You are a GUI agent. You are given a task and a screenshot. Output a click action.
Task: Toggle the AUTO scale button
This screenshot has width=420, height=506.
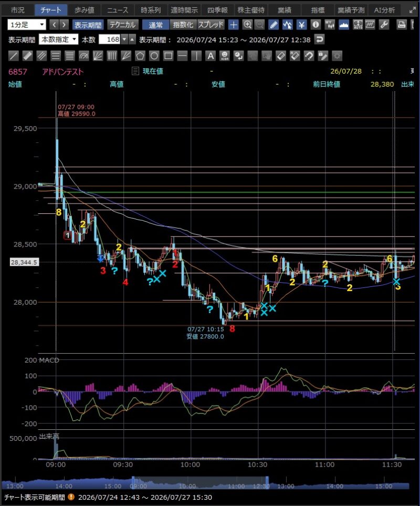(x=358, y=25)
